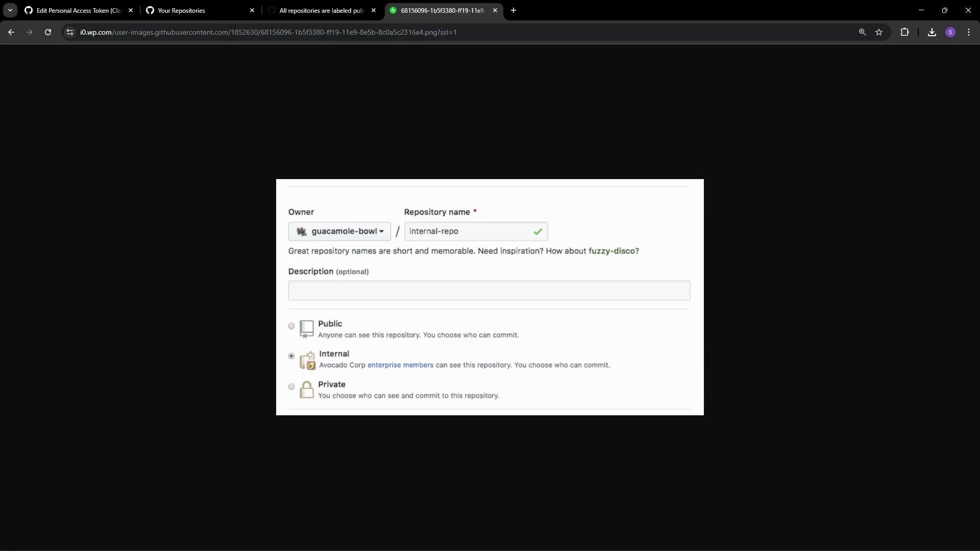980x551 pixels.
Task: Click the Private option label
Action: point(332,385)
